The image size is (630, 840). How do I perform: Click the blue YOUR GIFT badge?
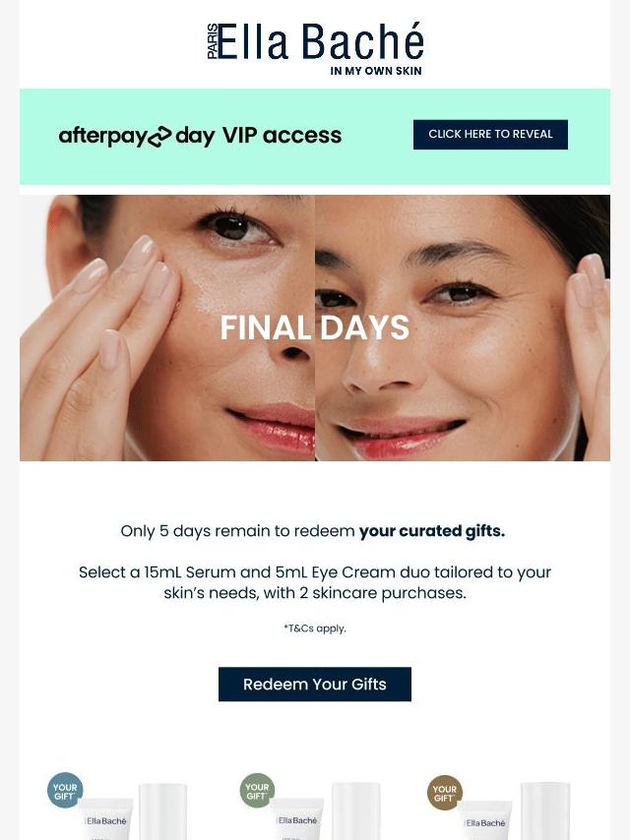[x=65, y=790]
